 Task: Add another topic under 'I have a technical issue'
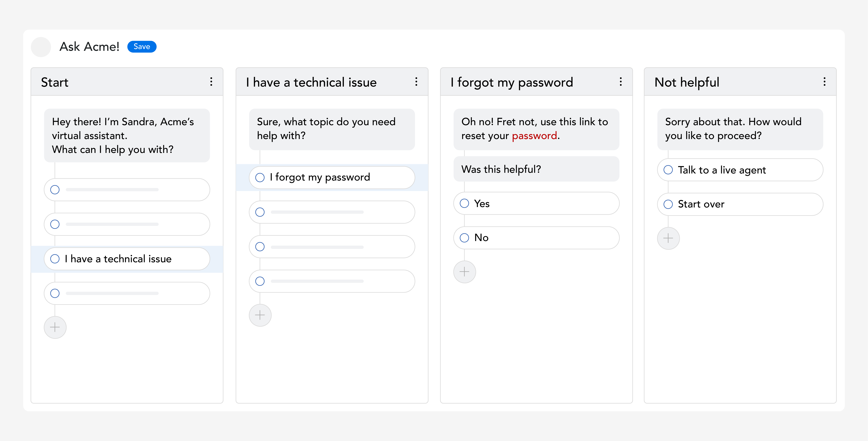click(260, 315)
